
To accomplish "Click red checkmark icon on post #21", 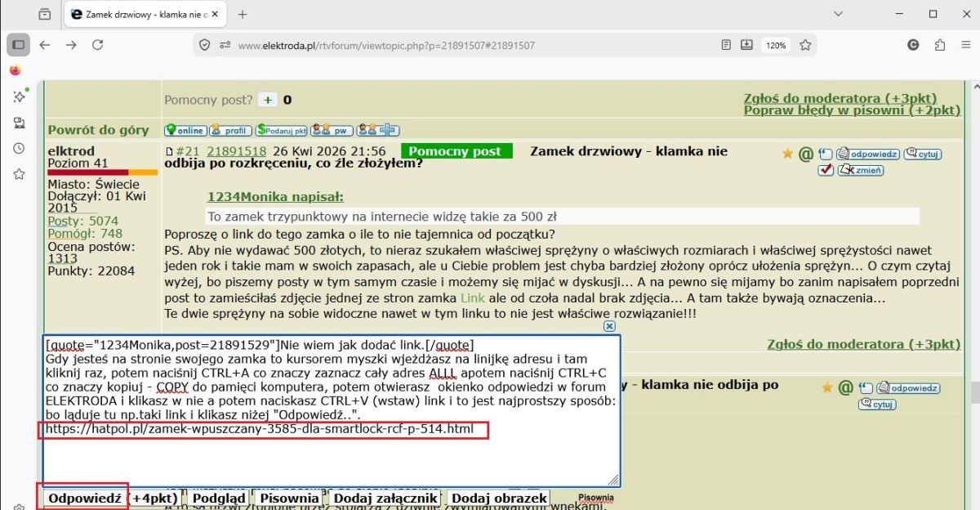I will coord(825,170).
